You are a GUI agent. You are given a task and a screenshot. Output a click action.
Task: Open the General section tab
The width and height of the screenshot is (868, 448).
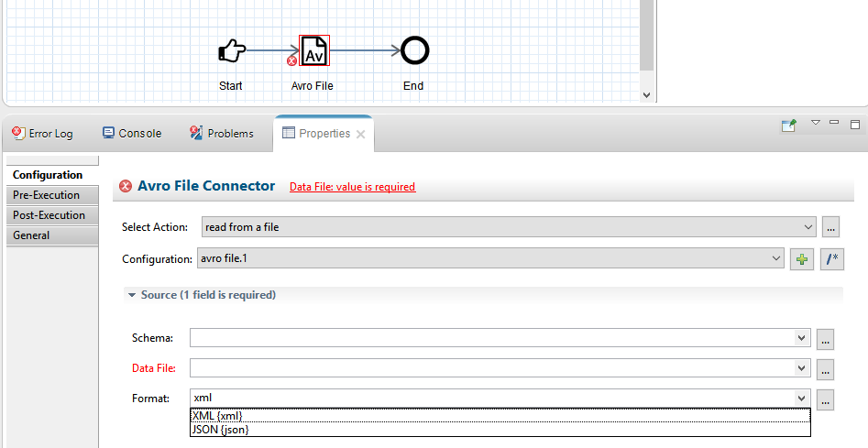pyautogui.click(x=52, y=235)
